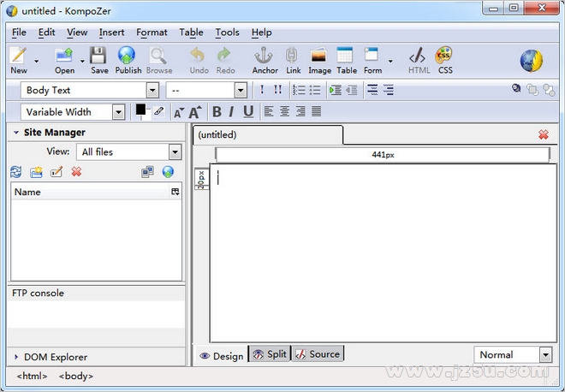Screen dimensions: 565x392
Task: Open the View menu
Action: (x=77, y=33)
